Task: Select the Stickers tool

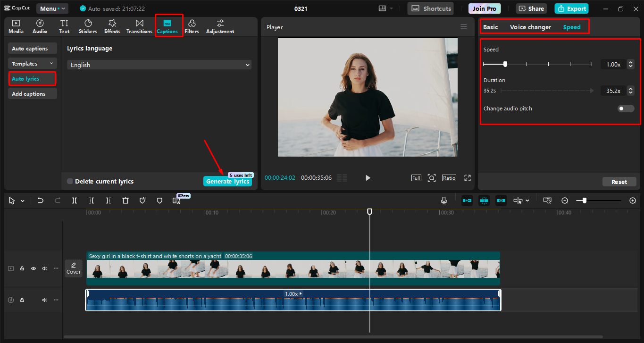Action: click(x=88, y=26)
